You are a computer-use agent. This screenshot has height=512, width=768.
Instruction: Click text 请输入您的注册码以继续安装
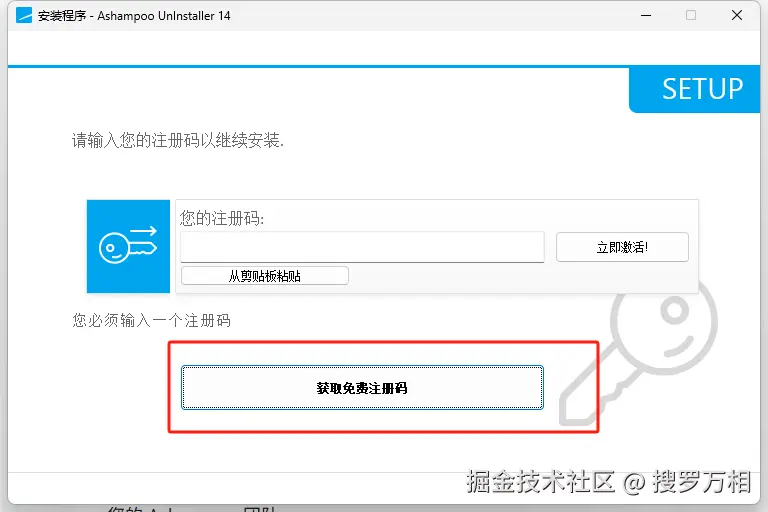[x=178, y=141]
